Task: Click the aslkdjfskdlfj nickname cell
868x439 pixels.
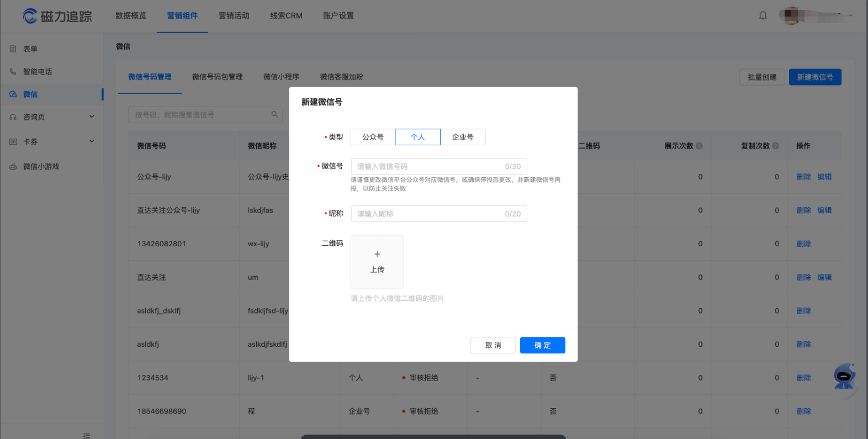Action: pyautogui.click(x=267, y=344)
